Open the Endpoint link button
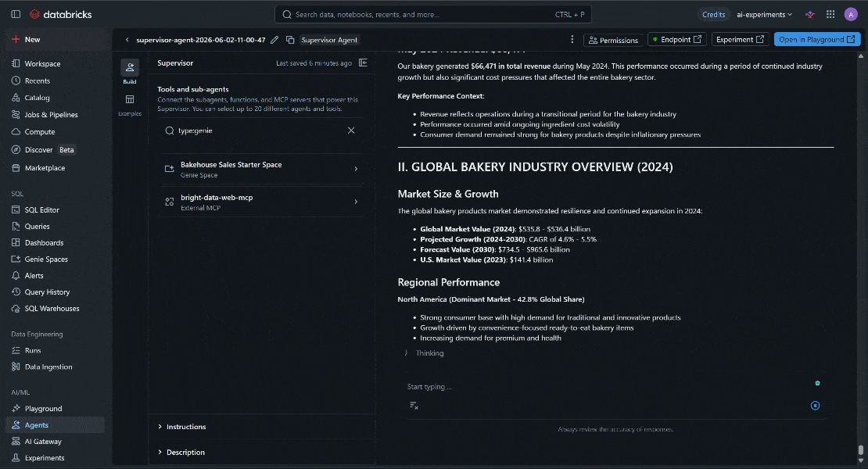 point(677,40)
